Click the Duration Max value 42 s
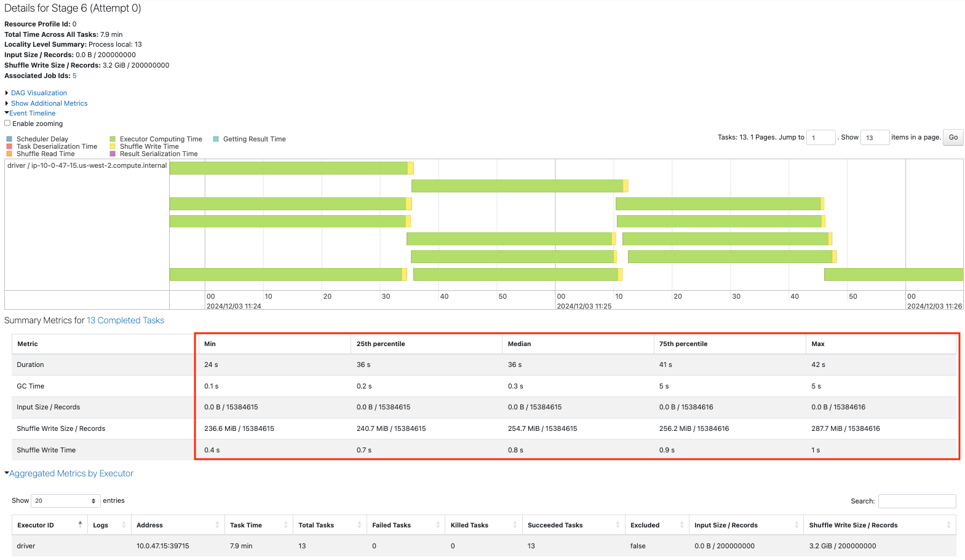965x560 pixels. [818, 365]
